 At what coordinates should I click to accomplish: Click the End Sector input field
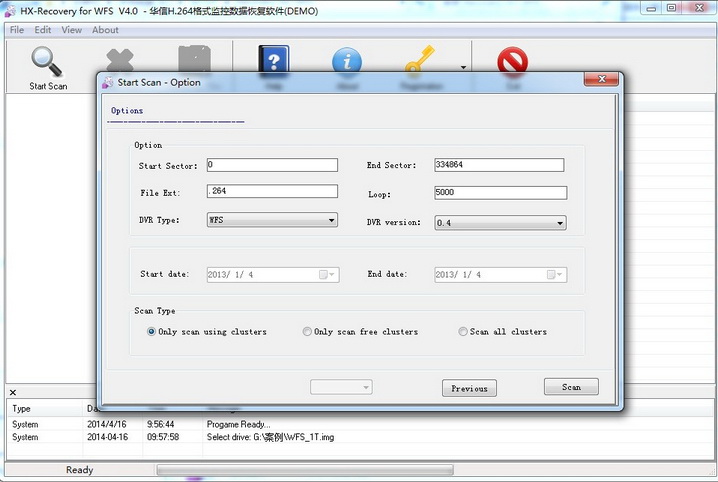pyautogui.click(x=499, y=165)
